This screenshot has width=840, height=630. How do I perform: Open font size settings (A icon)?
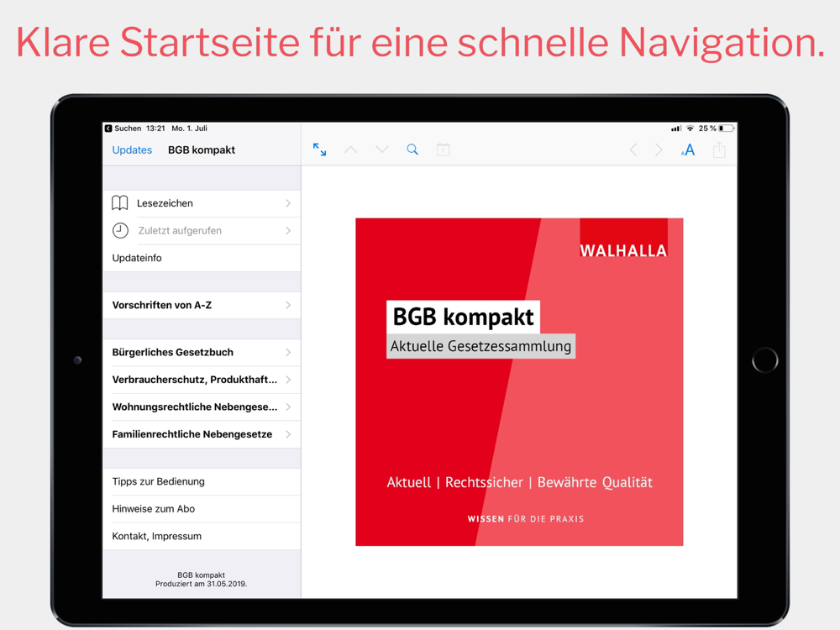coord(688,150)
